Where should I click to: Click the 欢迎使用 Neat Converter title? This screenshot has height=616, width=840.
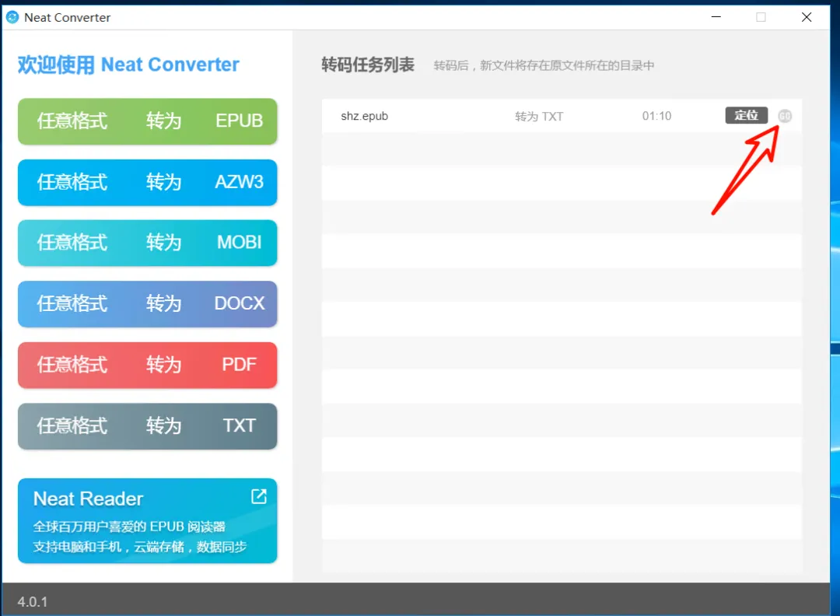tap(128, 65)
